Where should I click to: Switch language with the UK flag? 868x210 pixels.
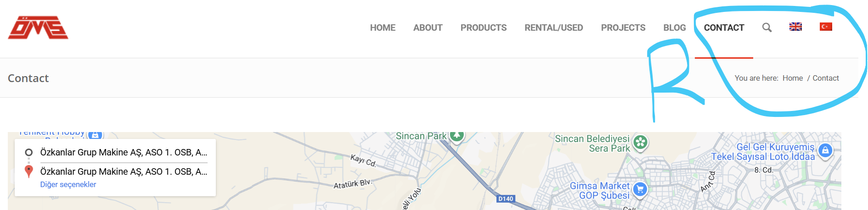click(795, 27)
